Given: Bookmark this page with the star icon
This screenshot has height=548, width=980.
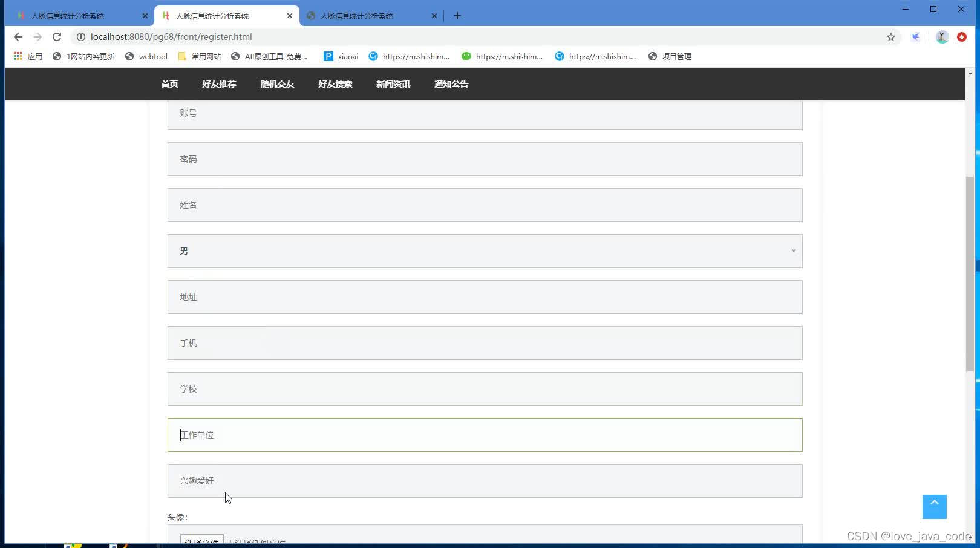Looking at the screenshot, I should tap(891, 37).
